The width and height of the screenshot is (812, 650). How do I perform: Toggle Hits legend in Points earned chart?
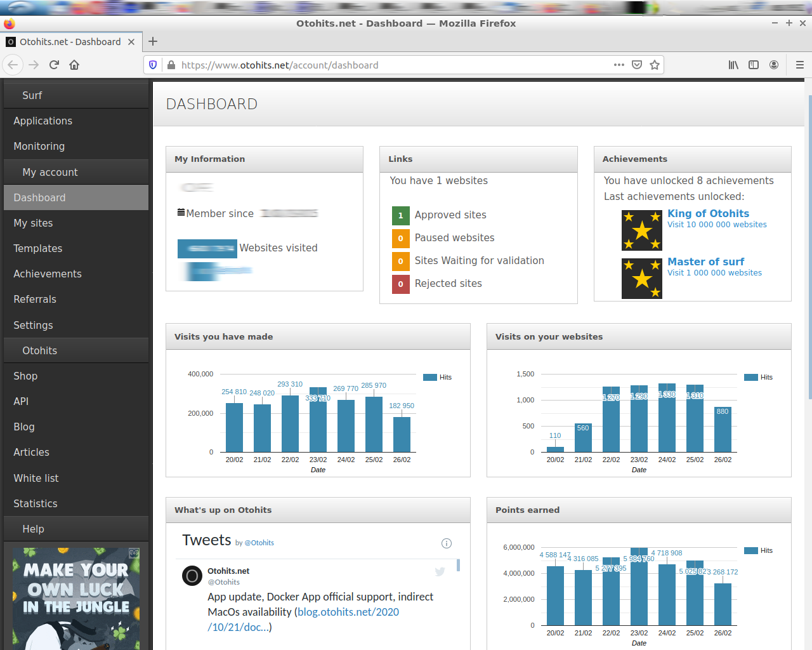pyautogui.click(x=759, y=550)
